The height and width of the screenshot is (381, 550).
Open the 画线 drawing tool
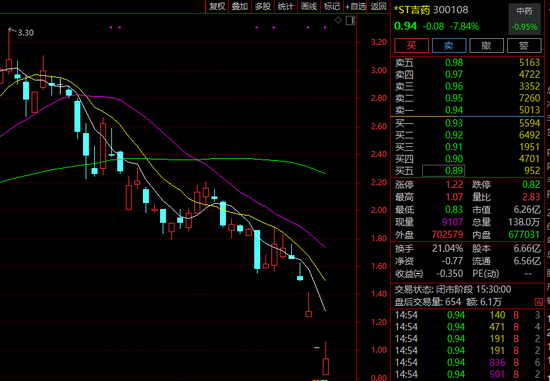(309, 6)
